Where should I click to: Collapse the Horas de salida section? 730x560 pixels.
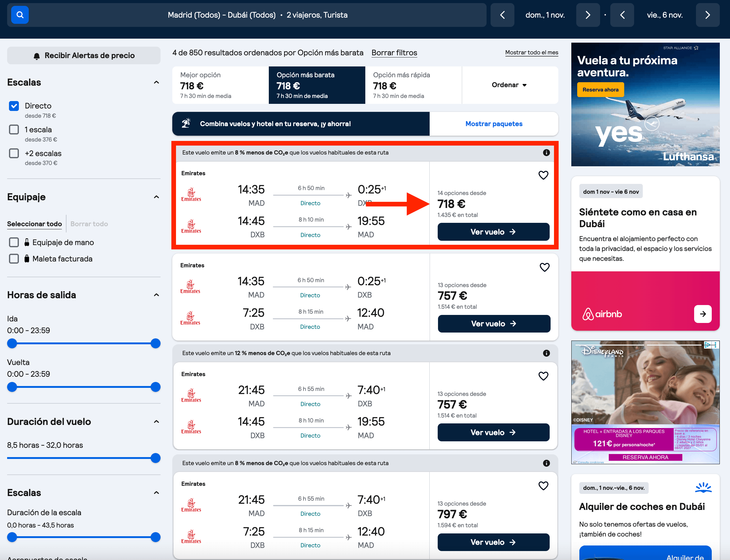click(156, 295)
